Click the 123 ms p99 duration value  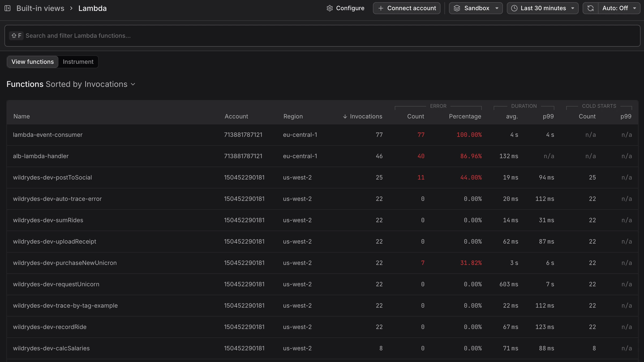545,327
